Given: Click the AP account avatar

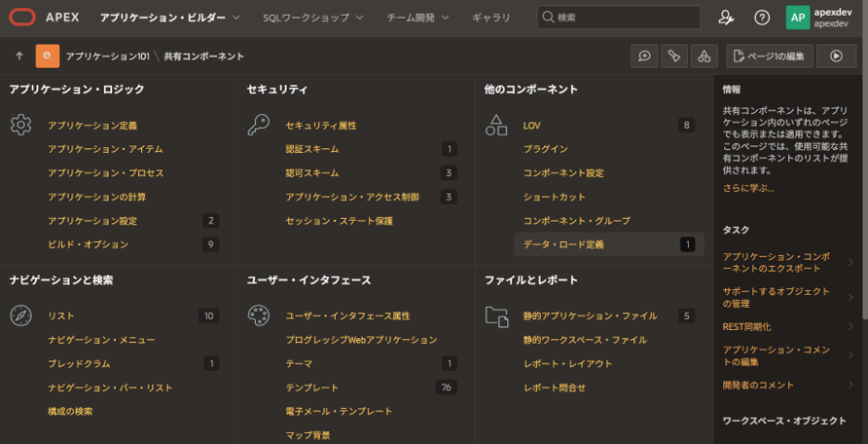Looking at the screenshot, I should click(798, 18).
